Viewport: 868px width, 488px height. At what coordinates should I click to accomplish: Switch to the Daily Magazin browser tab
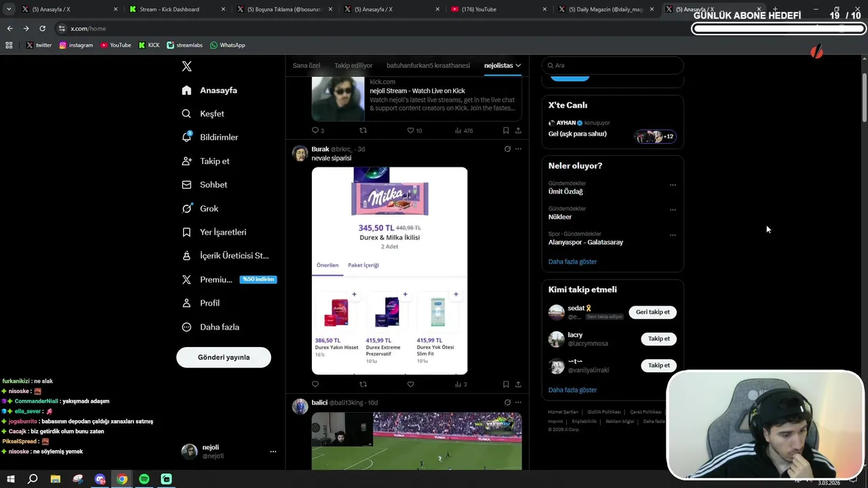(x=605, y=9)
